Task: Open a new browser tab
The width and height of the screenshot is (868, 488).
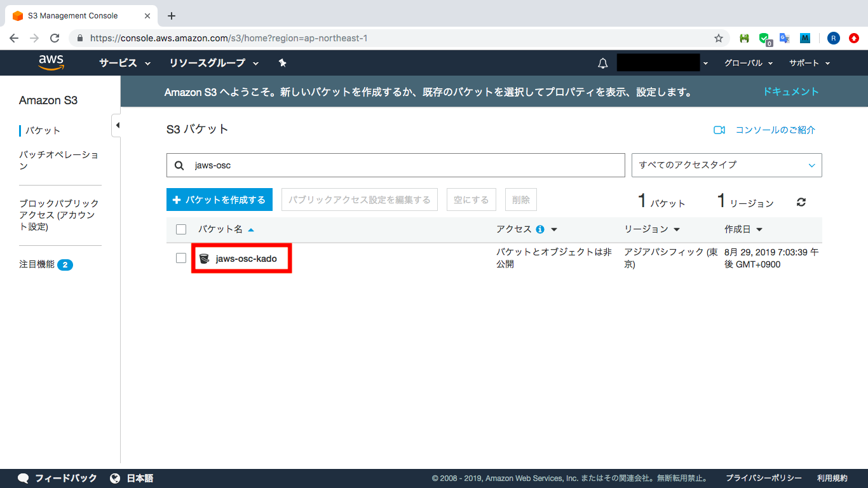Action: click(x=171, y=16)
